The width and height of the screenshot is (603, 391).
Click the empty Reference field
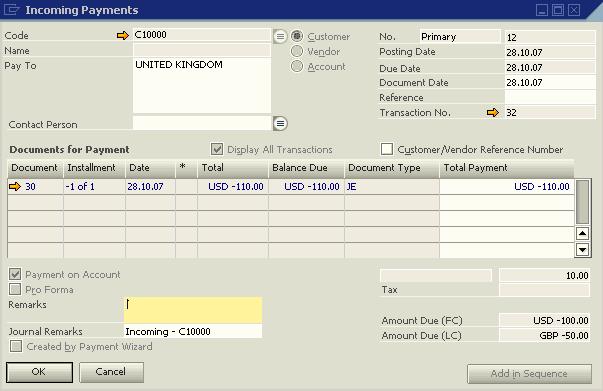[550, 97]
